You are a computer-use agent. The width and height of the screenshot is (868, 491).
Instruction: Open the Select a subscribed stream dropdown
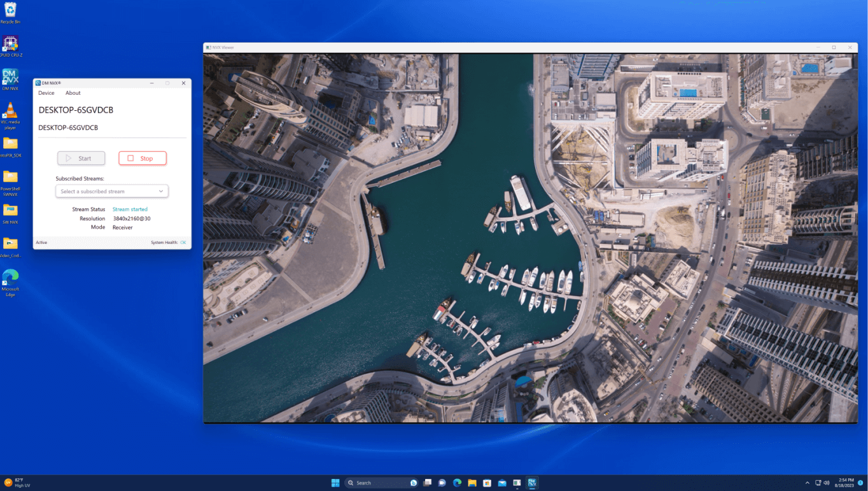point(111,191)
